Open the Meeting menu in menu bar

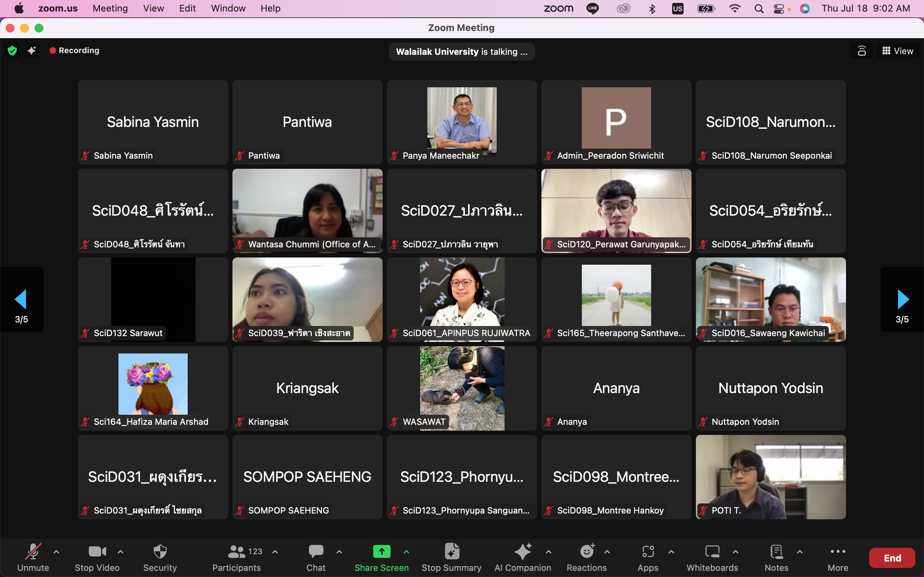(110, 8)
